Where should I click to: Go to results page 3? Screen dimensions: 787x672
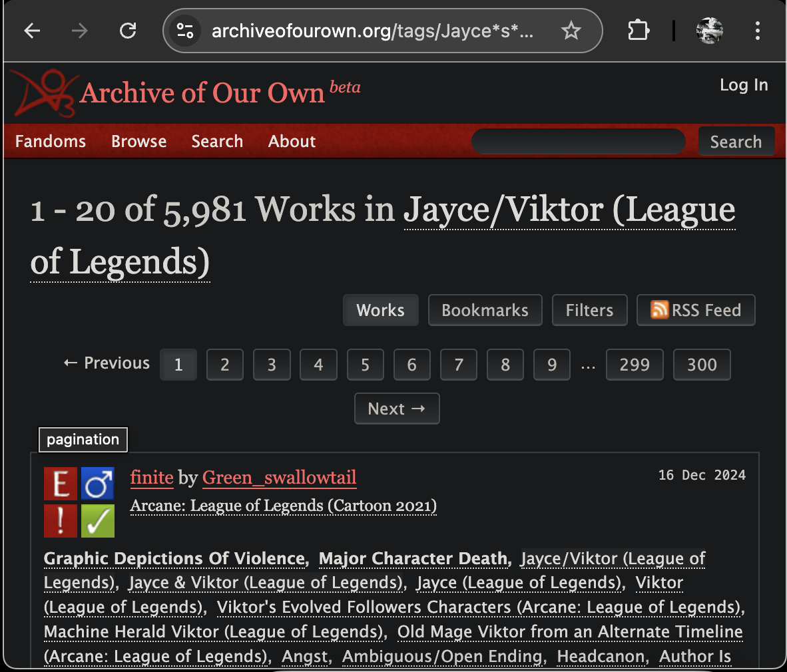coord(272,365)
